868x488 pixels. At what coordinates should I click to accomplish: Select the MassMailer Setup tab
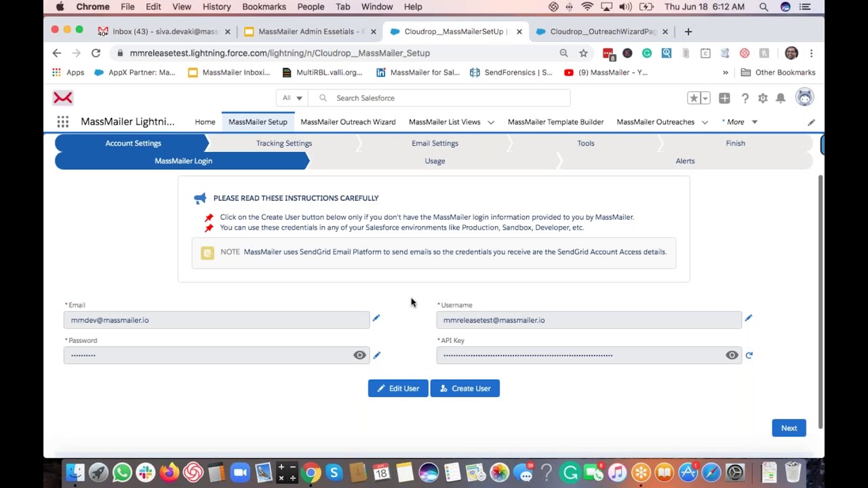point(258,122)
